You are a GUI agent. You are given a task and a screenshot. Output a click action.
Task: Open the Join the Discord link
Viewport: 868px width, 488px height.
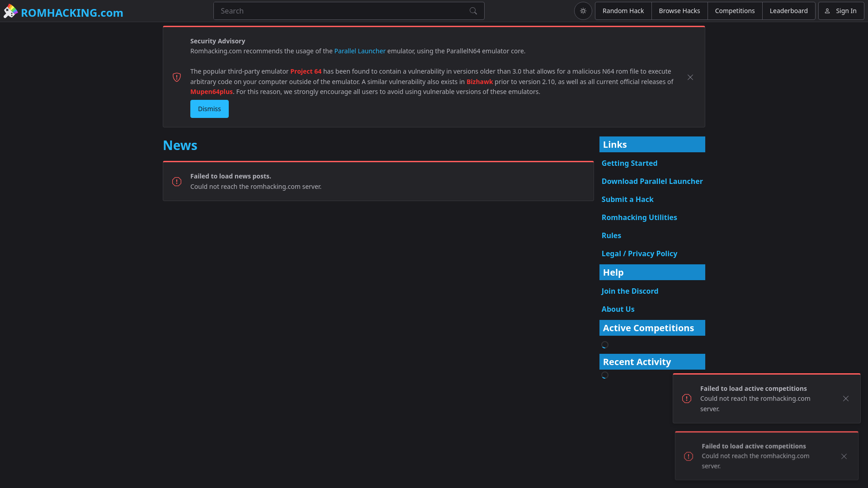pyautogui.click(x=630, y=291)
